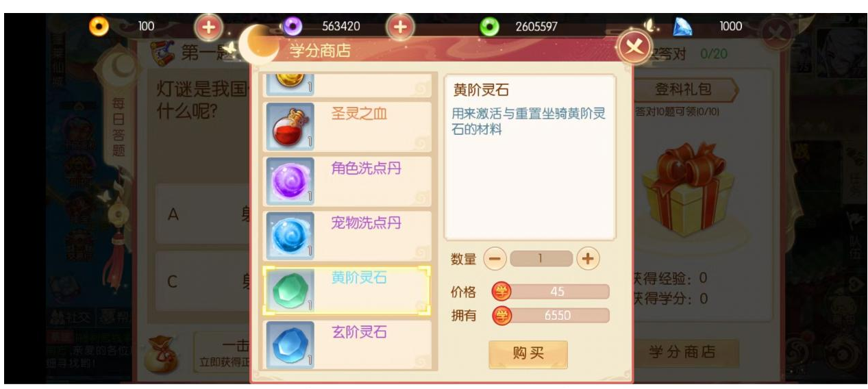The height and width of the screenshot is (389, 868).
Task: Close the 学分商店 shop window
Action: [x=634, y=48]
